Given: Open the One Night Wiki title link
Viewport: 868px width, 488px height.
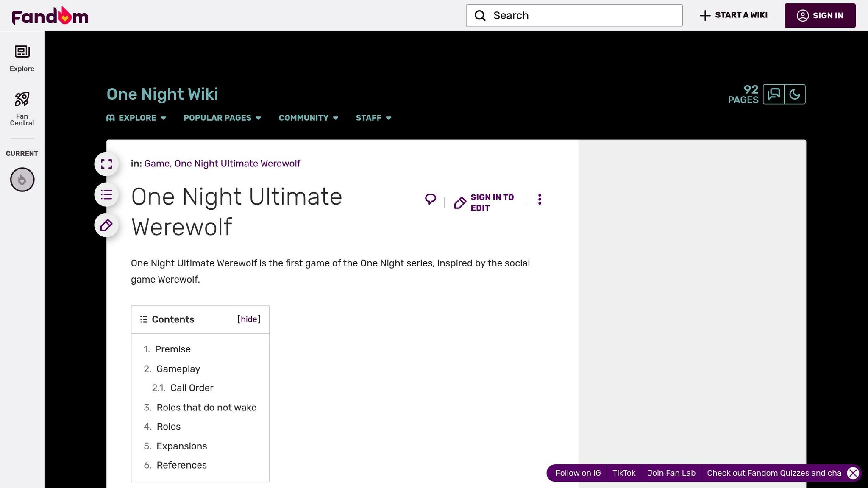Looking at the screenshot, I should 162,94.
